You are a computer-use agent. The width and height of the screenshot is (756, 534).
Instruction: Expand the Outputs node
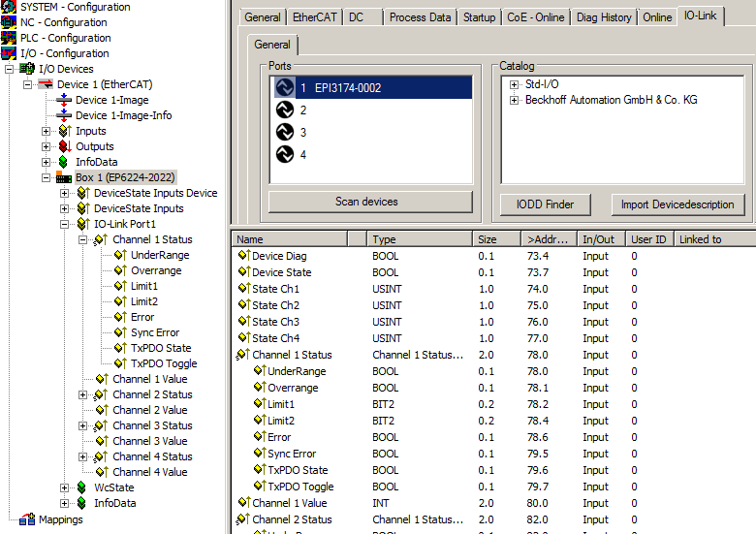coord(46,146)
